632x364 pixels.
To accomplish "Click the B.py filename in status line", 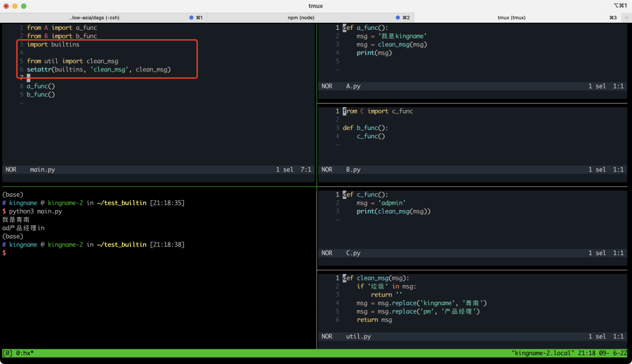I will pyautogui.click(x=353, y=170).
